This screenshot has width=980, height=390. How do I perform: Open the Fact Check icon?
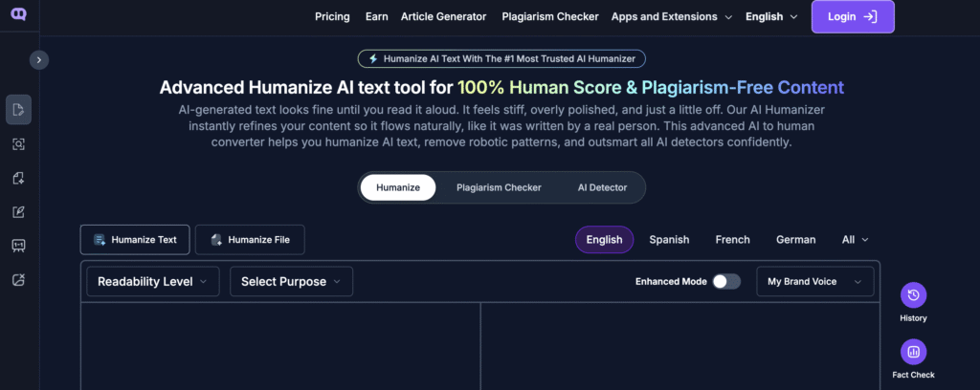coord(913,353)
